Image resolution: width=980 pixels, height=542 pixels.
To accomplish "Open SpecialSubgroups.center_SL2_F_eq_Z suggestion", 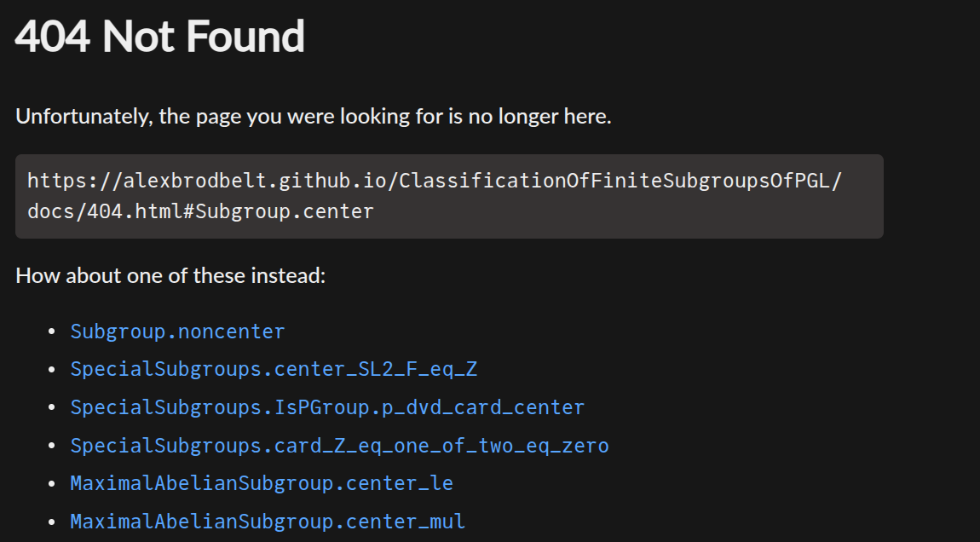I will [274, 370].
